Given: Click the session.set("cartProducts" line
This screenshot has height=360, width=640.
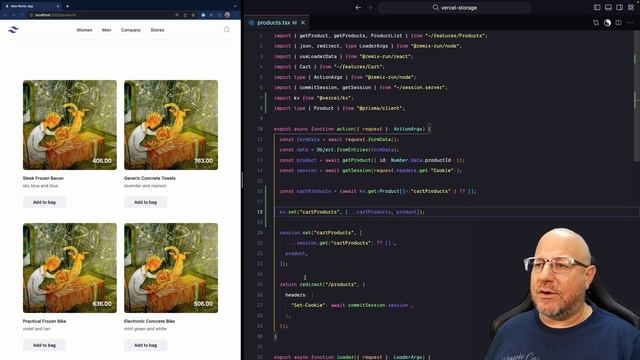Looking at the screenshot, I should (321, 233).
